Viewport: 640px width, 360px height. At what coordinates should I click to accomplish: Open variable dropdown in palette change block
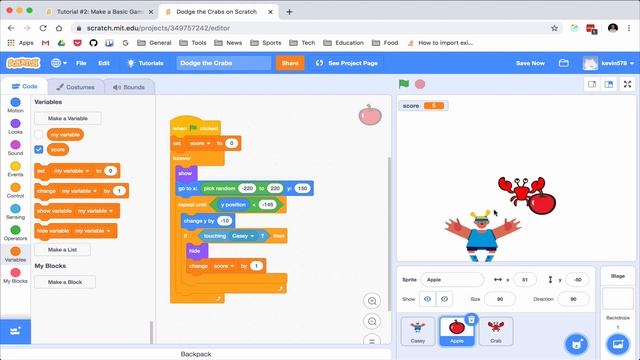click(x=79, y=191)
